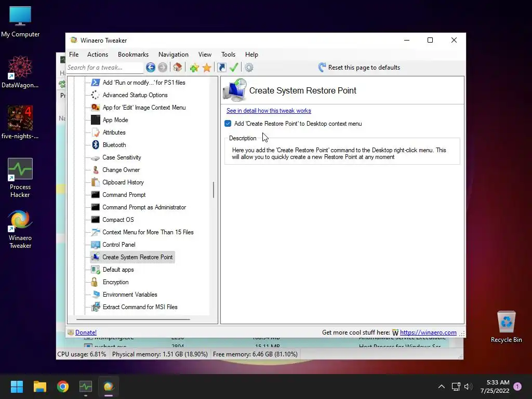The image size is (532, 399).
Task: Click the Bluetooth icon in the tree
Action: (x=96, y=145)
